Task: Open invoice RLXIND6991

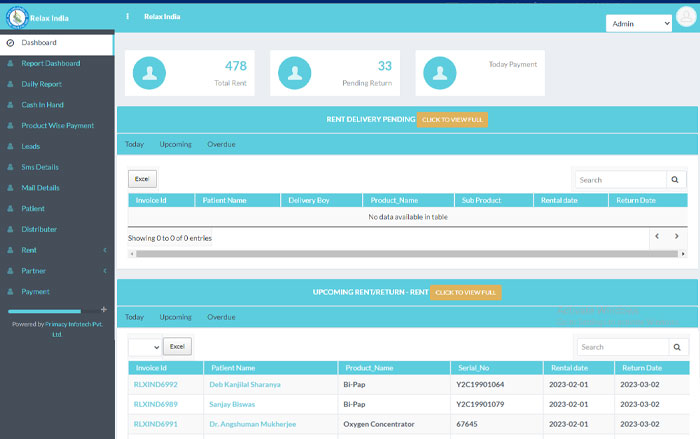Action: 155,424
